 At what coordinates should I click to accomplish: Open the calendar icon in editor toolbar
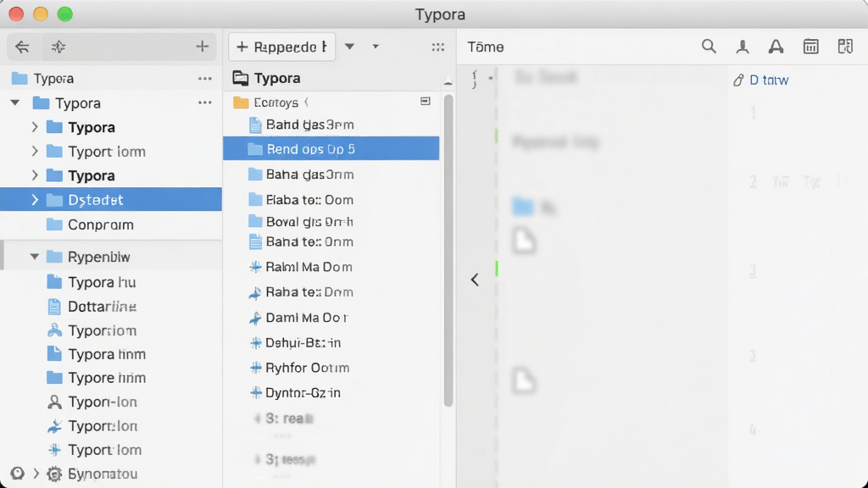point(810,47)
